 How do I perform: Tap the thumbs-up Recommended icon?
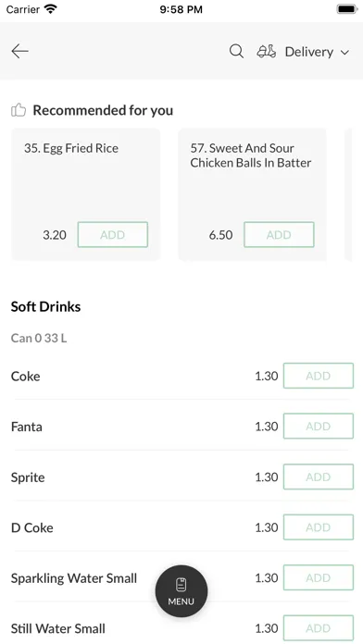pyautogui.click(x=19, y=110)
